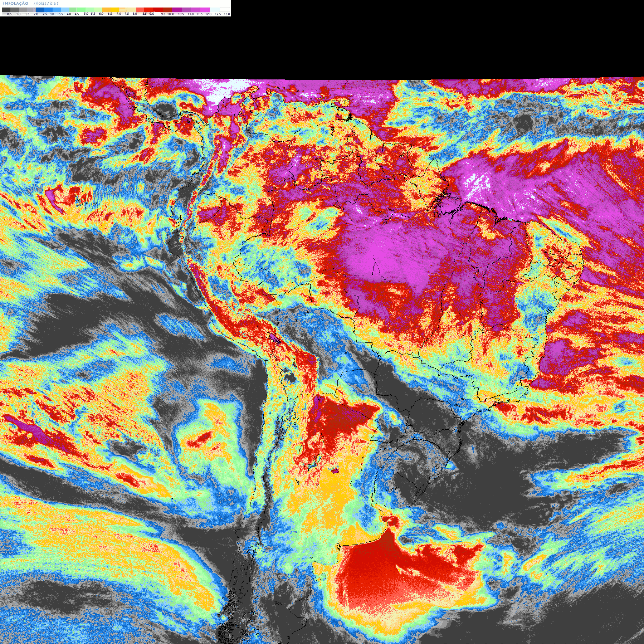This screenshot has height=644, width=644.
Task: Click the 3.5 scale value
Action: 61,14
